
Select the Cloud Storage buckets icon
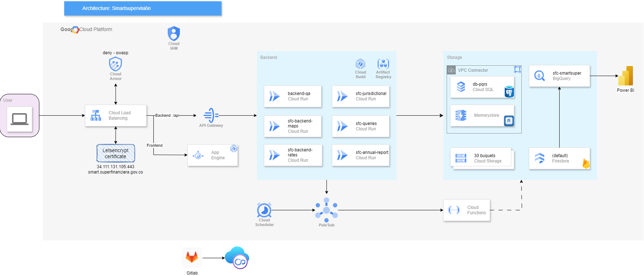click(461, 158)
